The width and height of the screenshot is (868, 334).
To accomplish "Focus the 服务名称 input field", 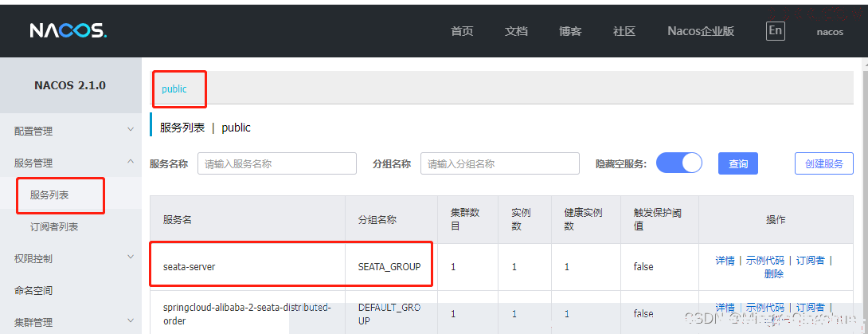I will coord(277,163).
